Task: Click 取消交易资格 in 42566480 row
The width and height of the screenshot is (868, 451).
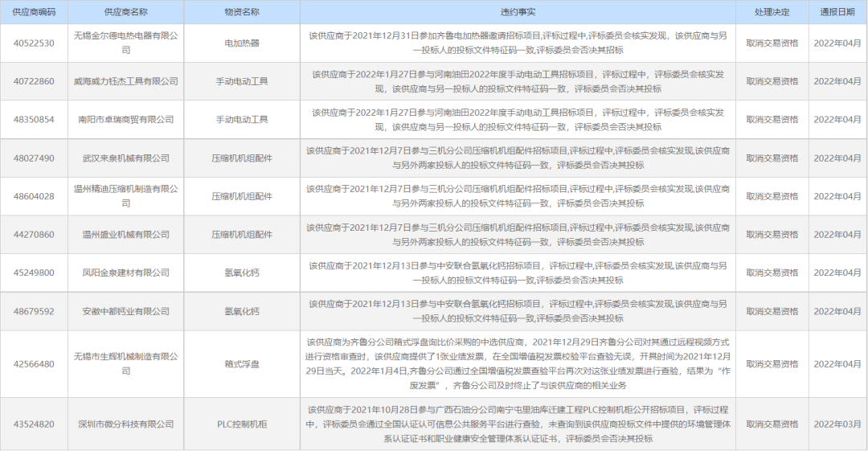Action: click(x=772, y=364)
